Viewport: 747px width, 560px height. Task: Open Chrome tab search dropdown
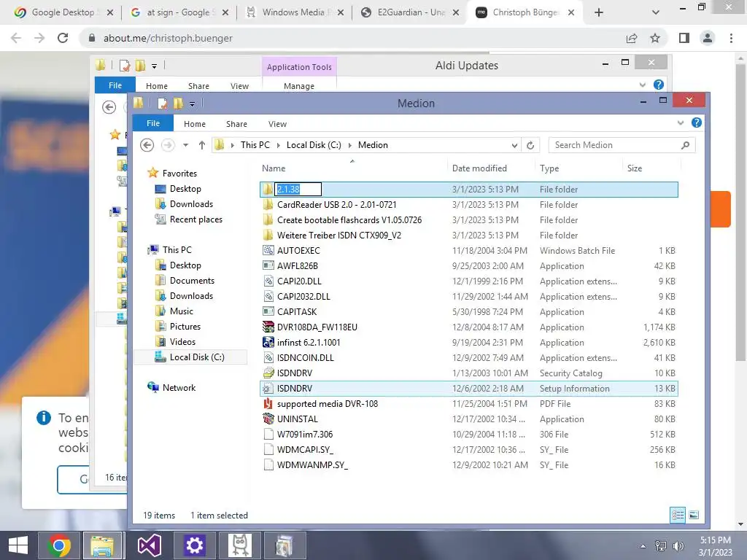pyautogui.click(x=656, y=12)
